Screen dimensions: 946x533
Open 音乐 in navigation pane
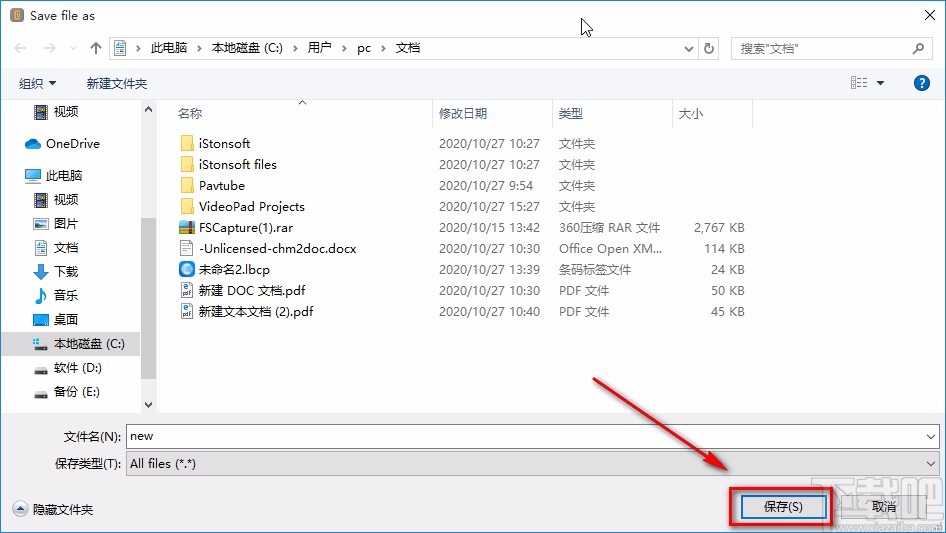pos(56,295)
